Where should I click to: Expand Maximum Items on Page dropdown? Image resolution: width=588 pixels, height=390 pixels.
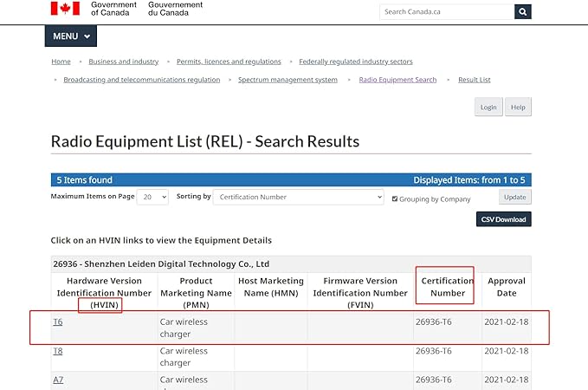154,197
